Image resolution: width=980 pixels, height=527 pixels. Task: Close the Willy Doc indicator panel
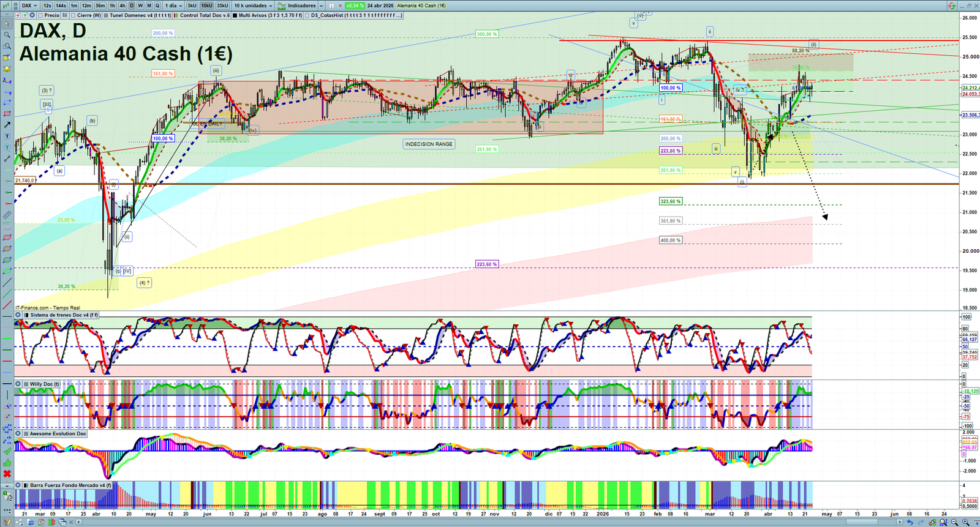coord(18,384)
